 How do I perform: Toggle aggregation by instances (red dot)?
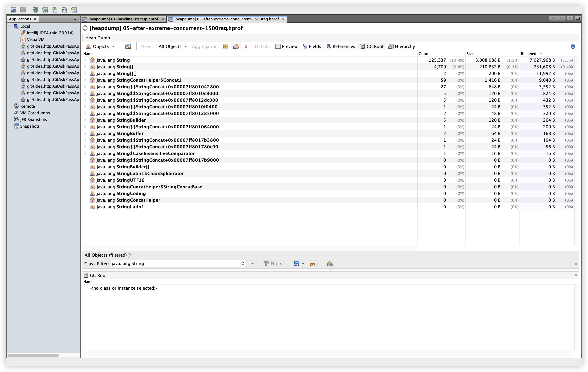[x=246, y=46]
